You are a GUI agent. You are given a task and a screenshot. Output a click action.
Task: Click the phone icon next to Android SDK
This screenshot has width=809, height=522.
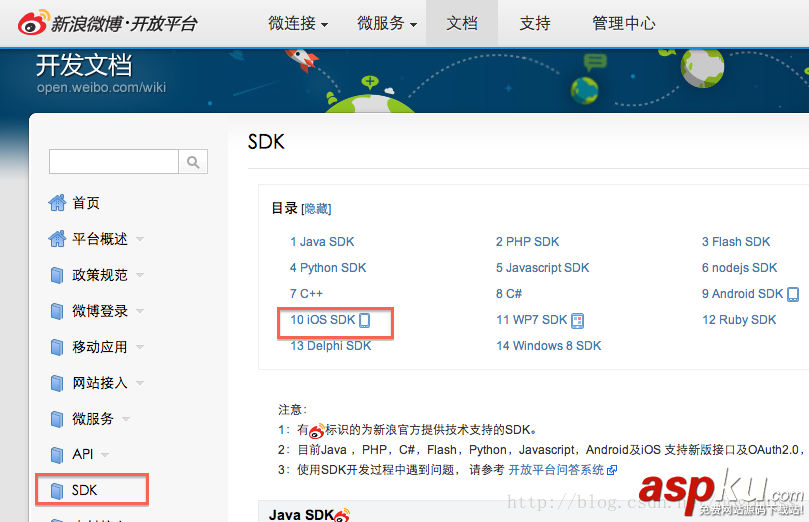(x=793, y=294)
